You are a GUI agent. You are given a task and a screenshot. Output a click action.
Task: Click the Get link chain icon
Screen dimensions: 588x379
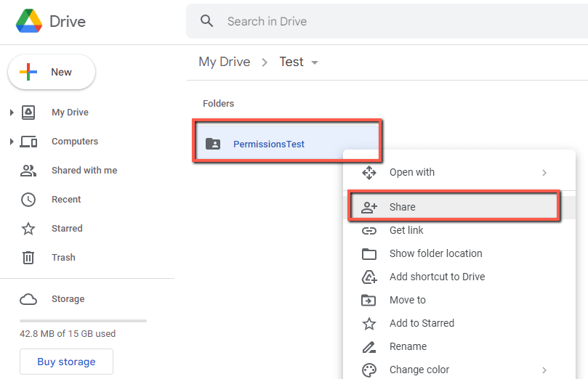[369, 230]
